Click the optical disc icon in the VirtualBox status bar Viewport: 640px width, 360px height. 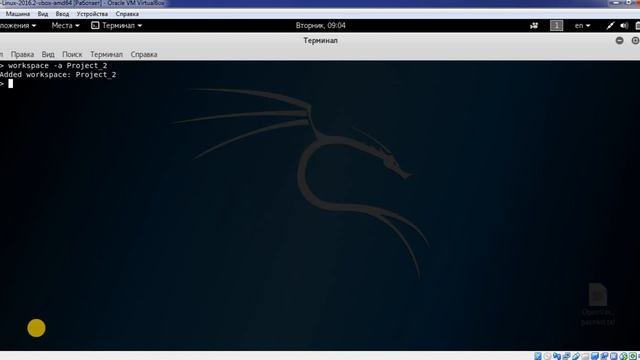click(547, 356)
